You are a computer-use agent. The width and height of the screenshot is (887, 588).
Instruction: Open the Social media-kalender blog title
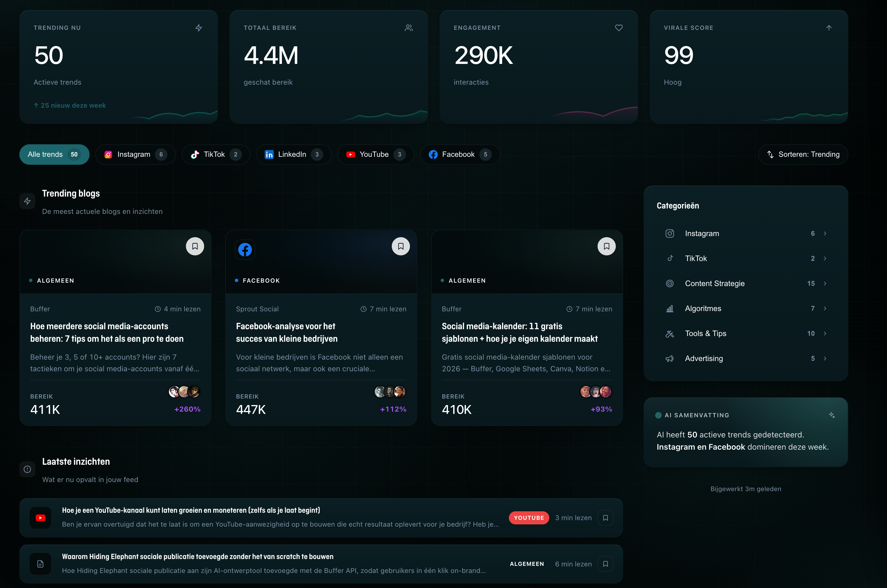coord(520,333)
